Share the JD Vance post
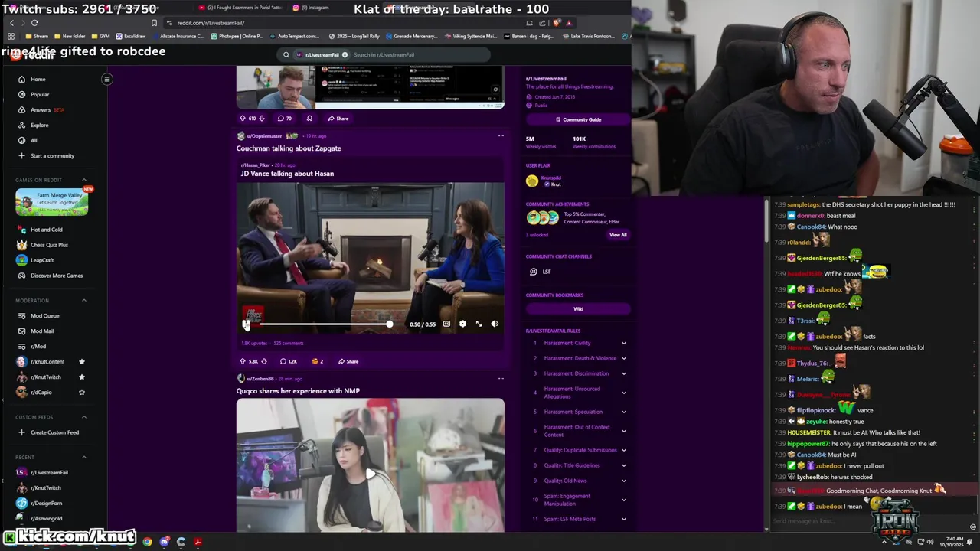980x551 pixels. point(347,361)
